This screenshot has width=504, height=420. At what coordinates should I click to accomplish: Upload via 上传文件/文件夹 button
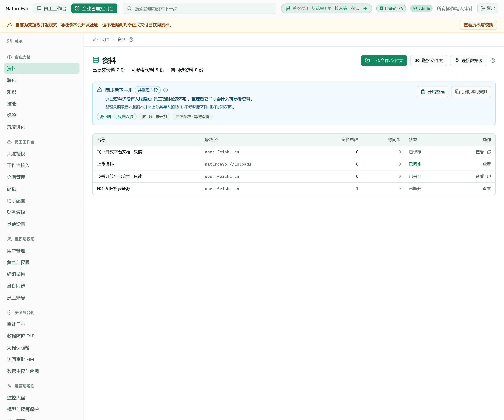[384, 61]
